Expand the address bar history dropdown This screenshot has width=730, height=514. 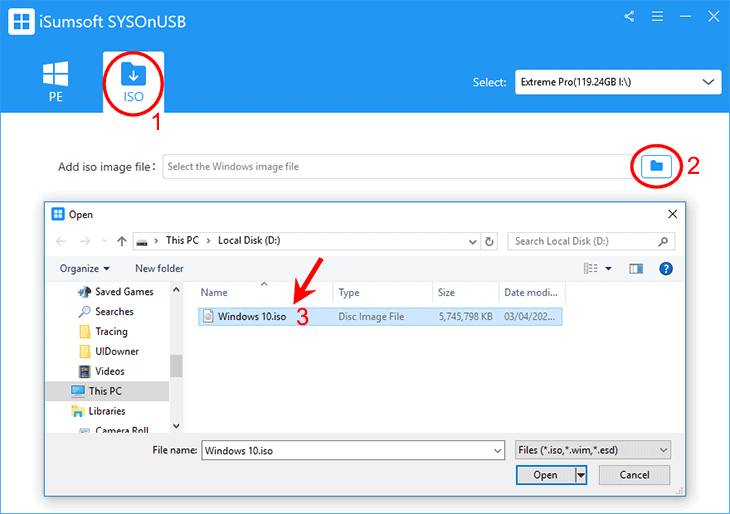(473, 242)
